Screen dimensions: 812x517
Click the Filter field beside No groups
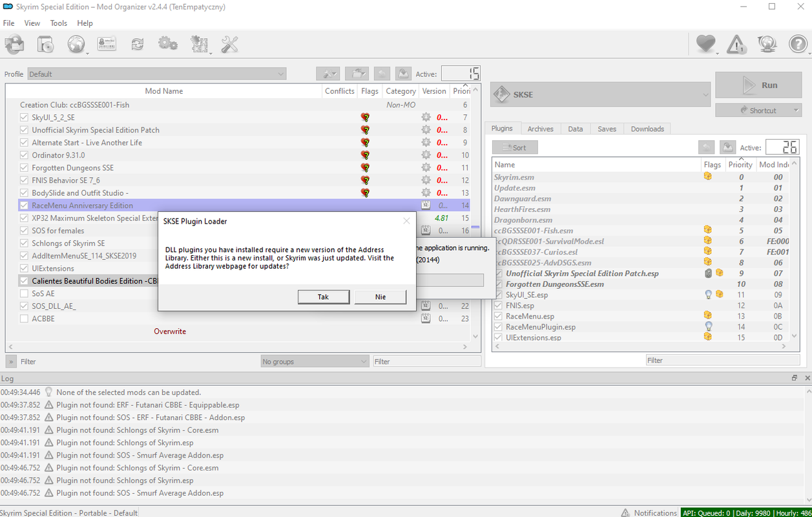pos(427,362)
